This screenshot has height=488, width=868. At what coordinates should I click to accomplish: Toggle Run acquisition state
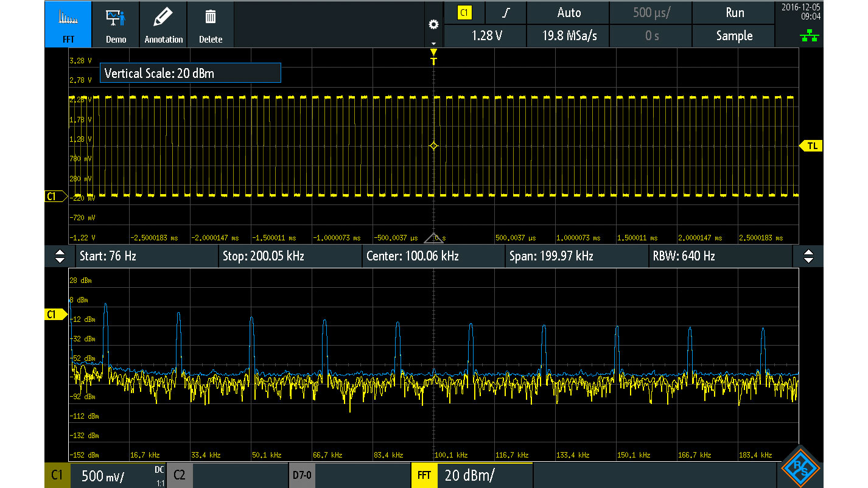tap(734, 13)
